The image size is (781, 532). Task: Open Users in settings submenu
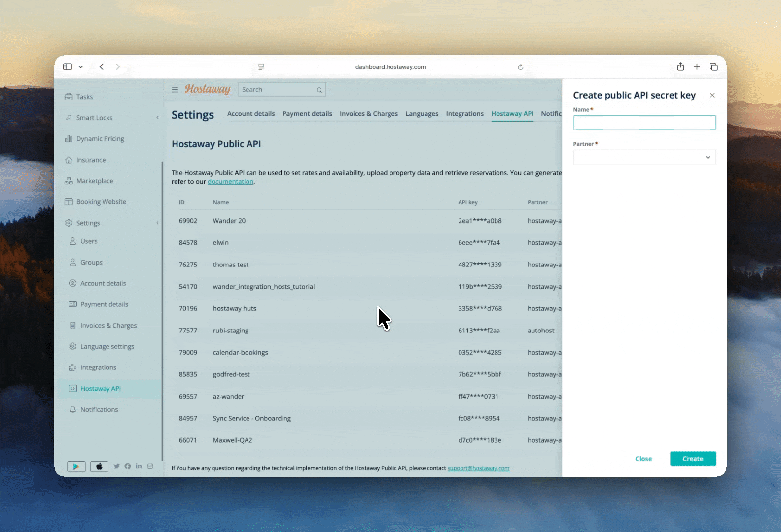click(x=83, y=241)
